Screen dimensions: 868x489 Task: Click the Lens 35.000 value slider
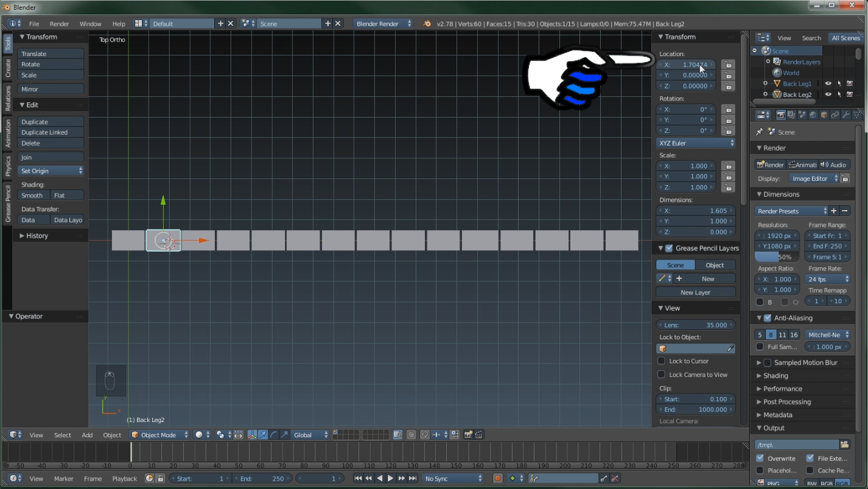coord(696,325)
